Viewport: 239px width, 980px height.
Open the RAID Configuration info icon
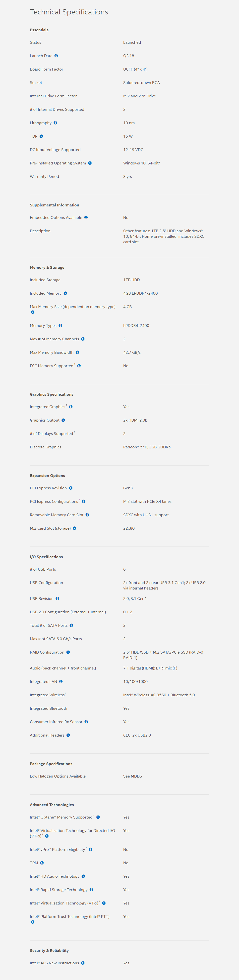pos(68,652)
